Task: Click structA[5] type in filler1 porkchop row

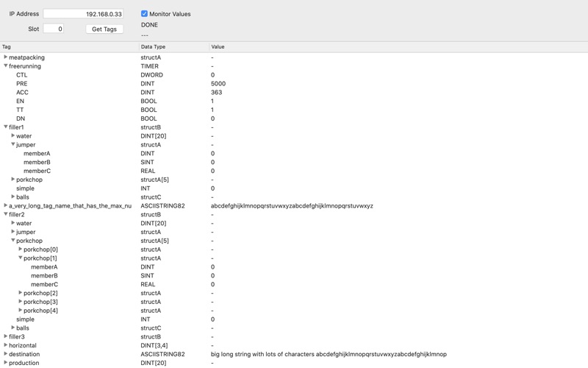Action: [154, 180]
